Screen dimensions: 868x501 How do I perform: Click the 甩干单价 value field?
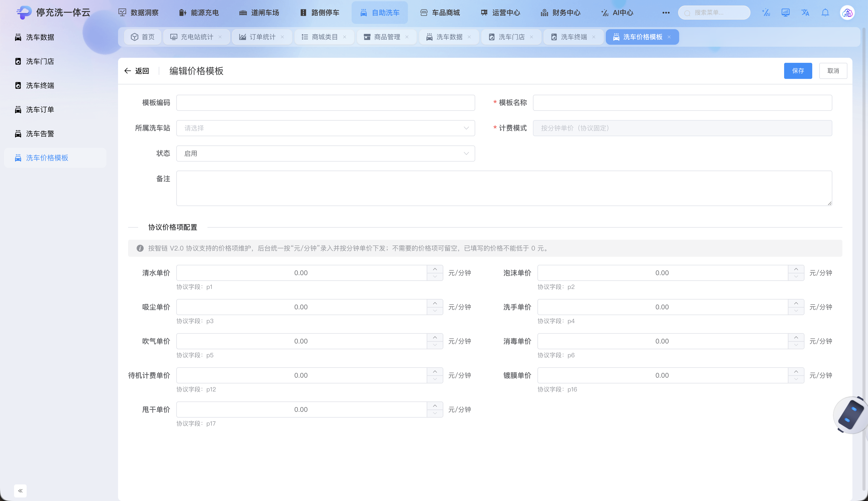tap(301, 410)
